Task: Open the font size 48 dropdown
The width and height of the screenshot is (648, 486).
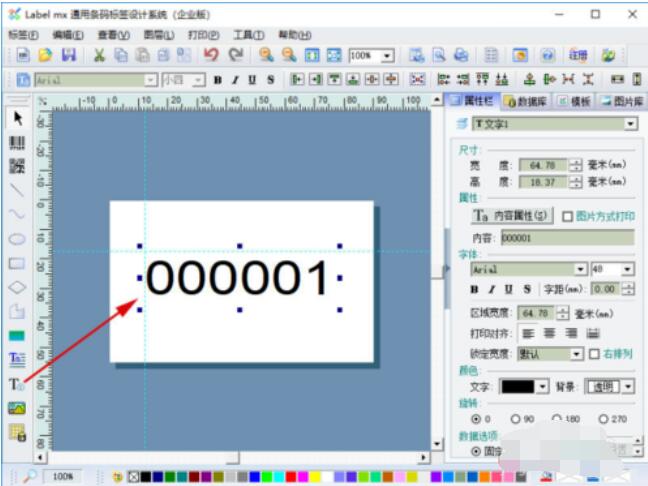Action: pyautogui.click(x=628, y=269)
